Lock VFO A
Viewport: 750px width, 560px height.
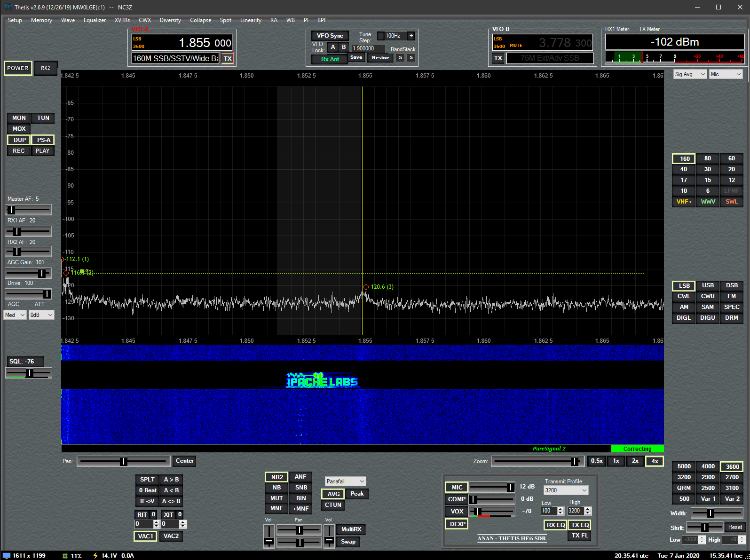pyautogui.click(x=333, y=47)
